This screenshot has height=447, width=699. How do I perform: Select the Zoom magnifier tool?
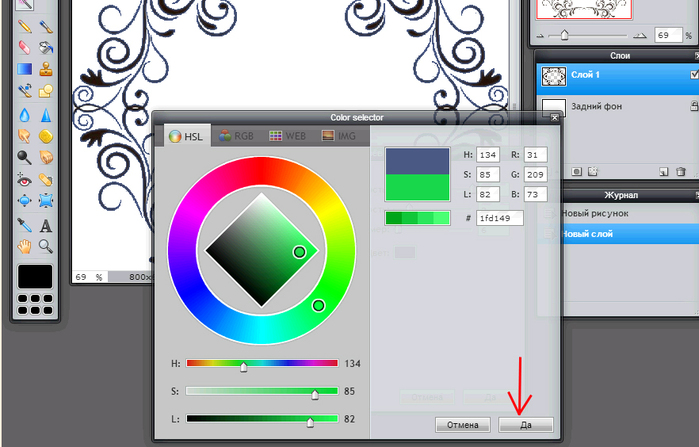[x=45, y=246]
